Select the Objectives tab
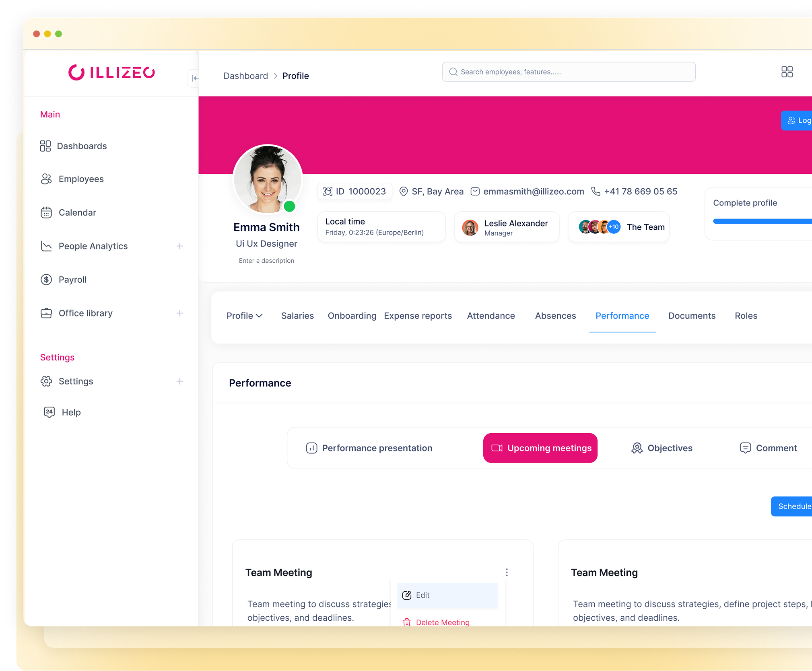This screenshot has width=812, height=671. tap(662, 448)
